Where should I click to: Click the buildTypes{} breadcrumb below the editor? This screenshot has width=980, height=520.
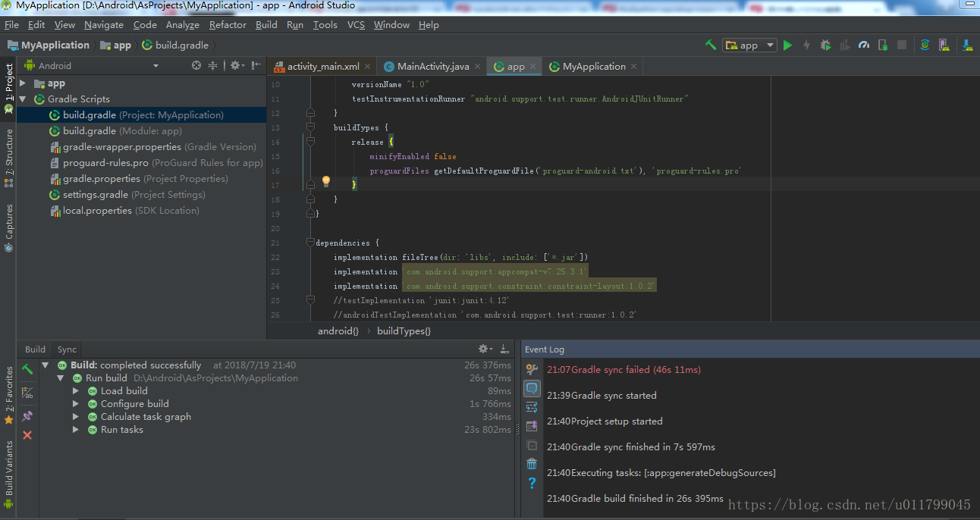(x=404, y=331)
